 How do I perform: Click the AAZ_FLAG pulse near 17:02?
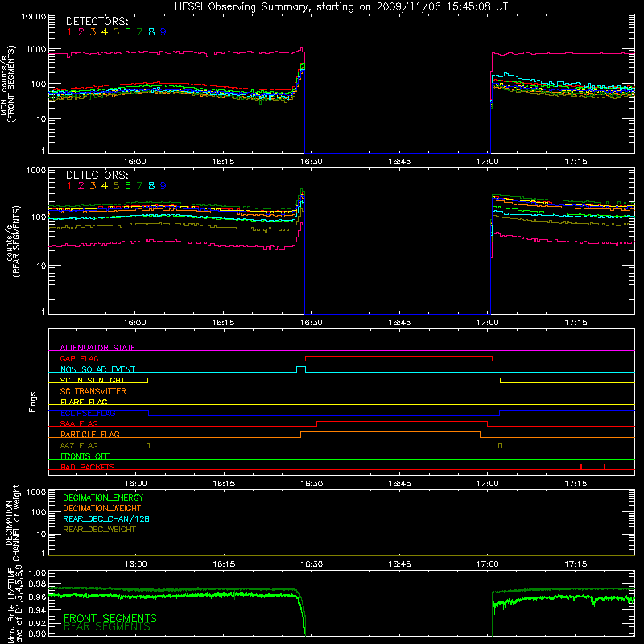[500, 445]
